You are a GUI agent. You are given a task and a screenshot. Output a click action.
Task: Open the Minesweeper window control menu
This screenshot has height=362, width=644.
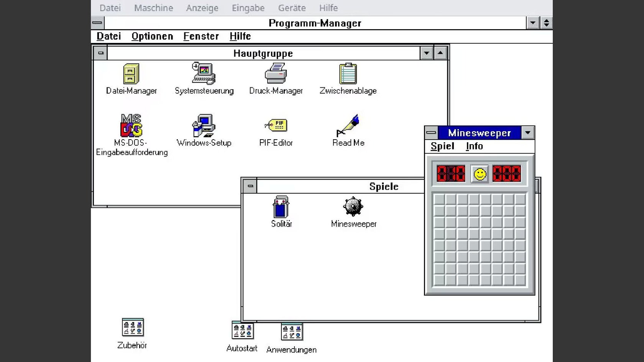[431, 133]
